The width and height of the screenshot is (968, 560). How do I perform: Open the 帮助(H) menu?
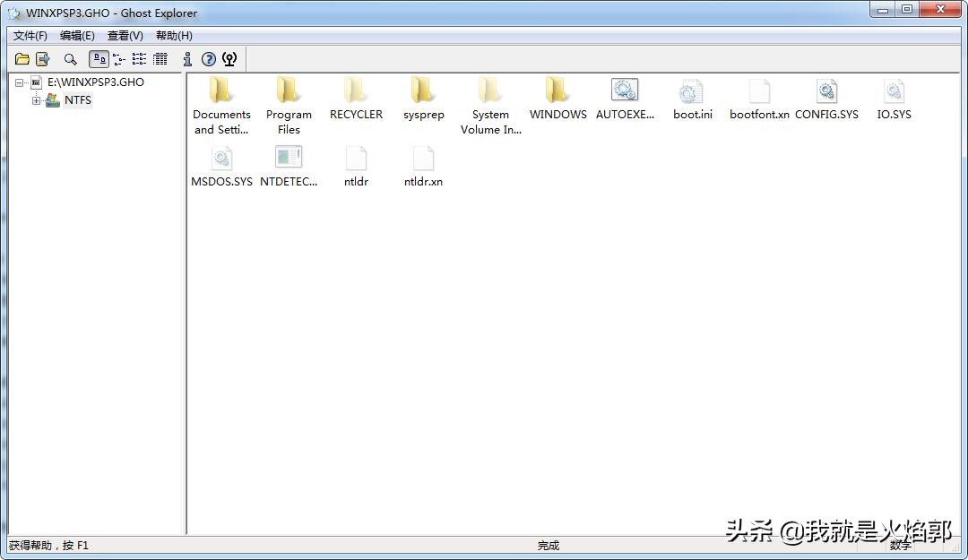tap(174, 36)
